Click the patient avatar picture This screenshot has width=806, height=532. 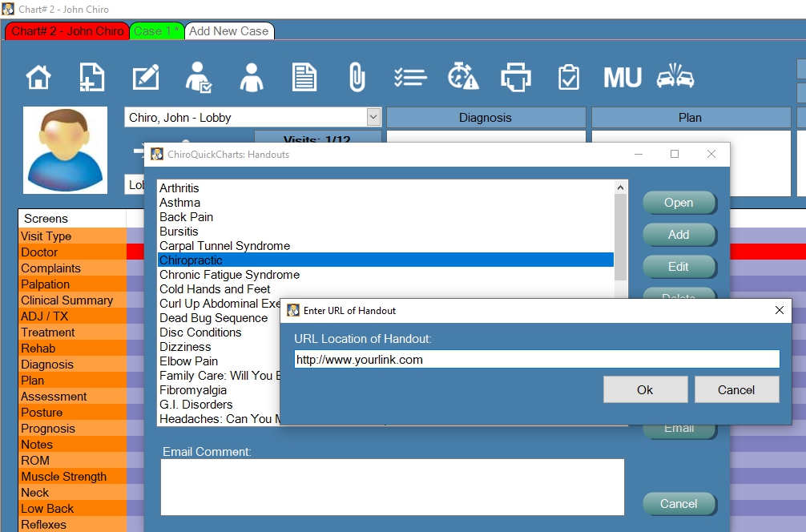(66, 151)
